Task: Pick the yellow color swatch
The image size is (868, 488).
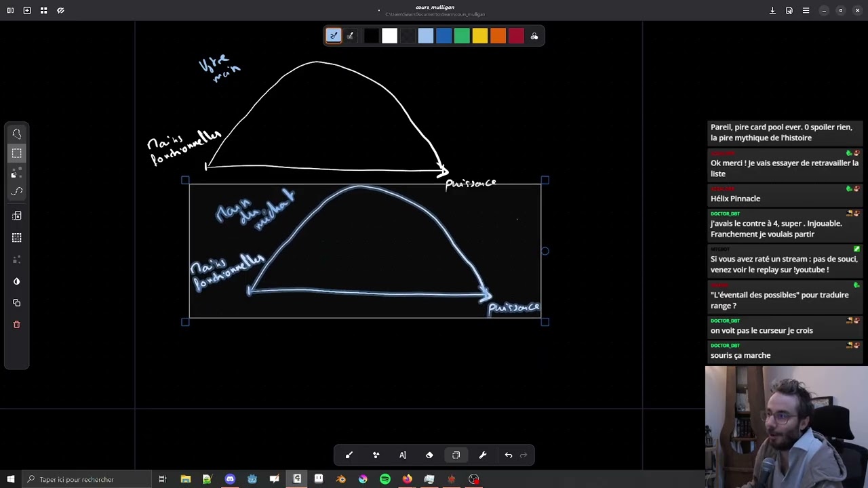Action: [x=479, y=36]
